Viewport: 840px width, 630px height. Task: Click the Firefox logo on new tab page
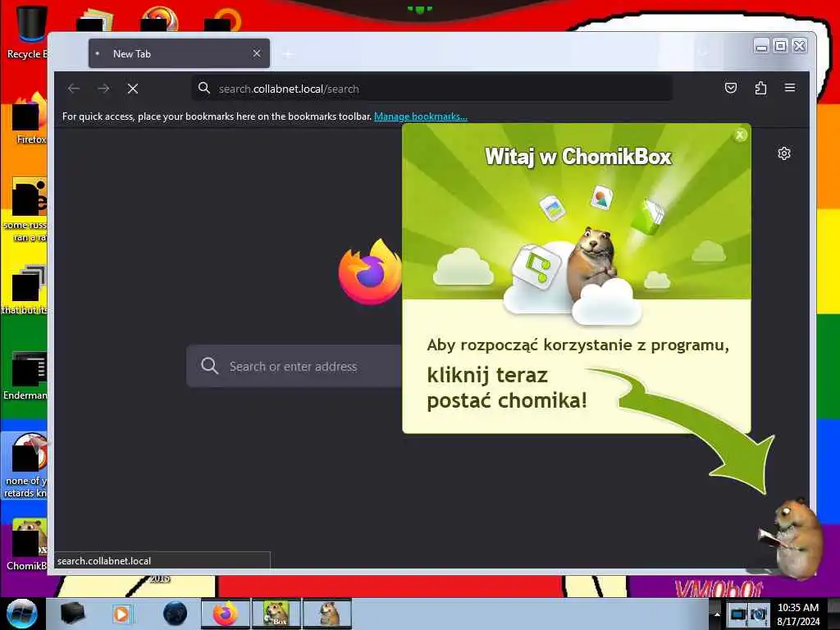370,272
